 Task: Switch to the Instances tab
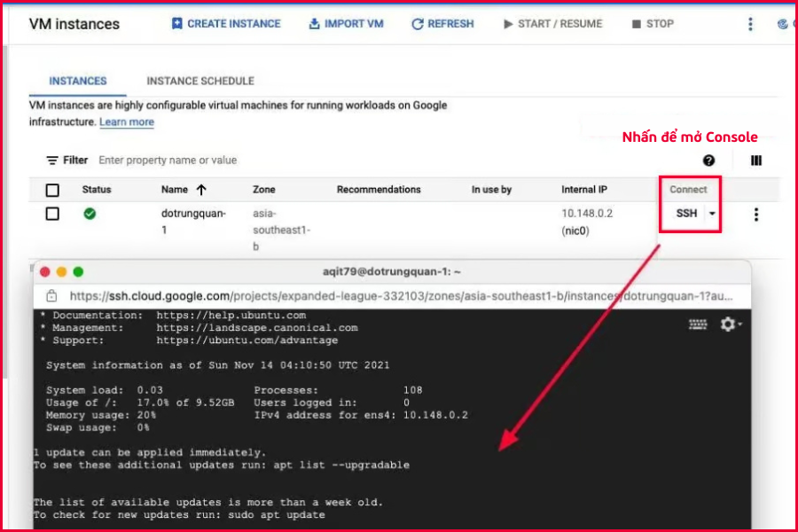pos(78,81)
